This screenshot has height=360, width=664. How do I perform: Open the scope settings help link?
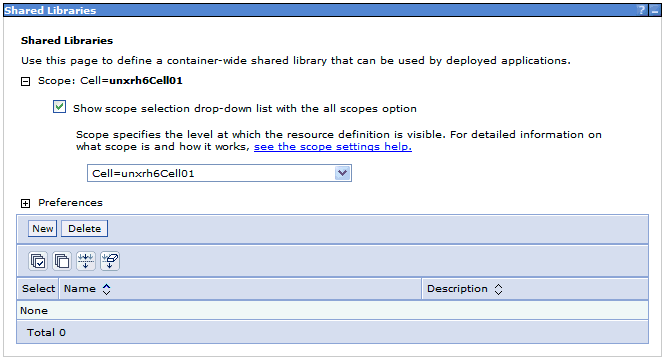pyautogui.click(x=333, y=147)
